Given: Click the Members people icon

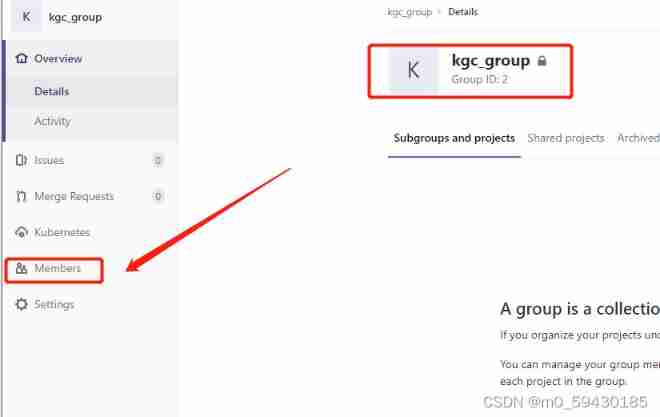Looking at the screenshot, I should (21, 268).
